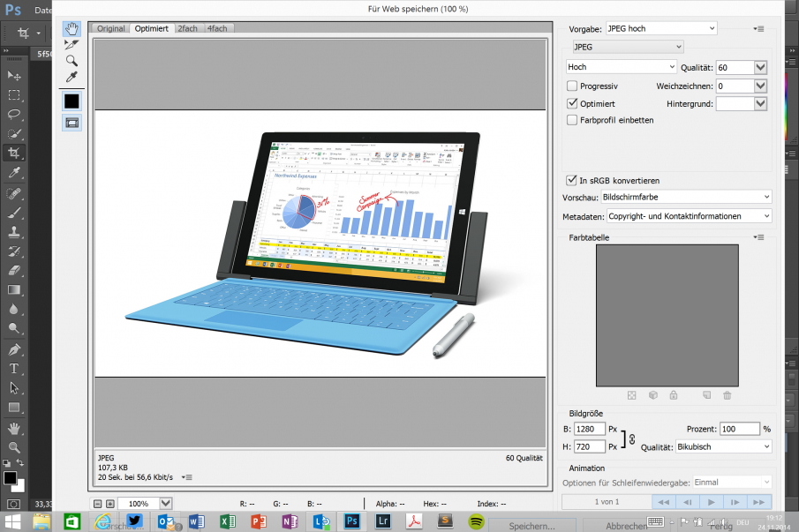
Task: Open the Bikubisch resampling dropdown
Action: click(724, 446)
